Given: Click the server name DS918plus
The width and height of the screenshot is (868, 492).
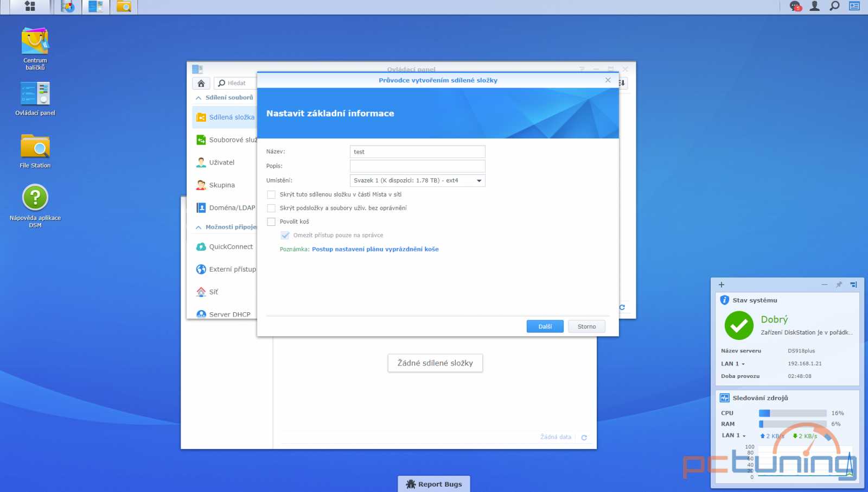Looking at the screenshot, I should coord(801,351).
